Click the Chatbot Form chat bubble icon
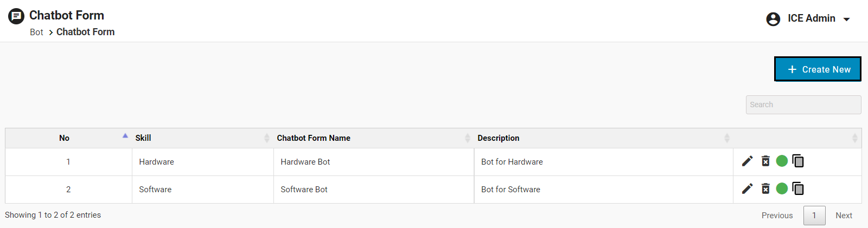 coord(16,16)
